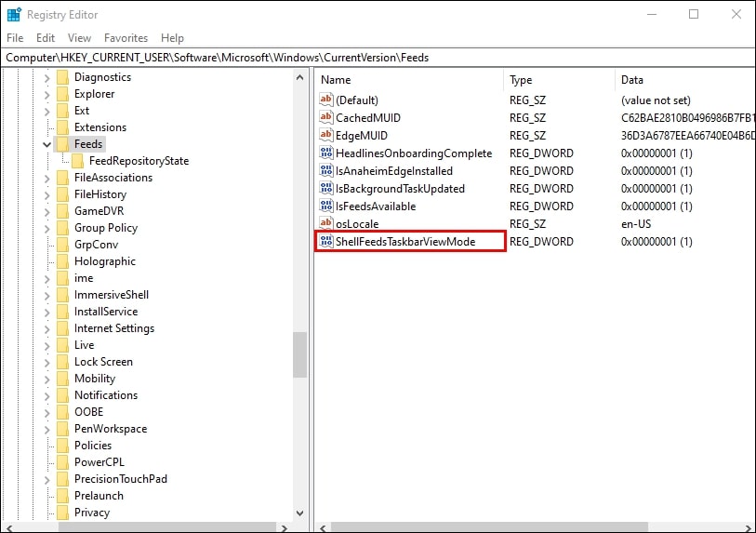Click the Registry Editor title bar icon
Screen dimensions: 756x533
[x=14, y=15]
